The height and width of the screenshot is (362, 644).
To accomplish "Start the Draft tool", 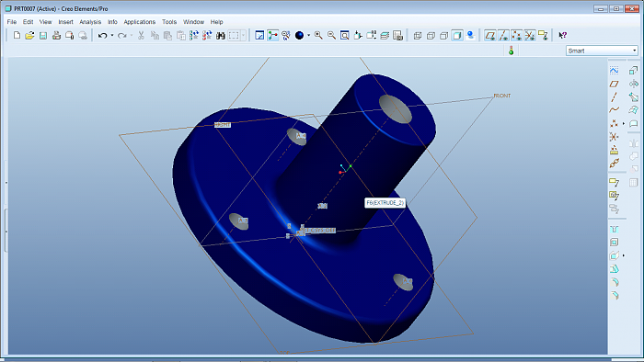I will coord(614,269).
